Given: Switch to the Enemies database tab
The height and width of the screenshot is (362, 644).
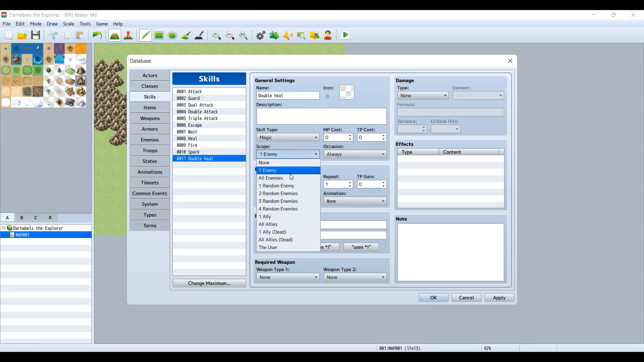Looking at the screenshot, I should pyautogui.click(x=150, y=140).
